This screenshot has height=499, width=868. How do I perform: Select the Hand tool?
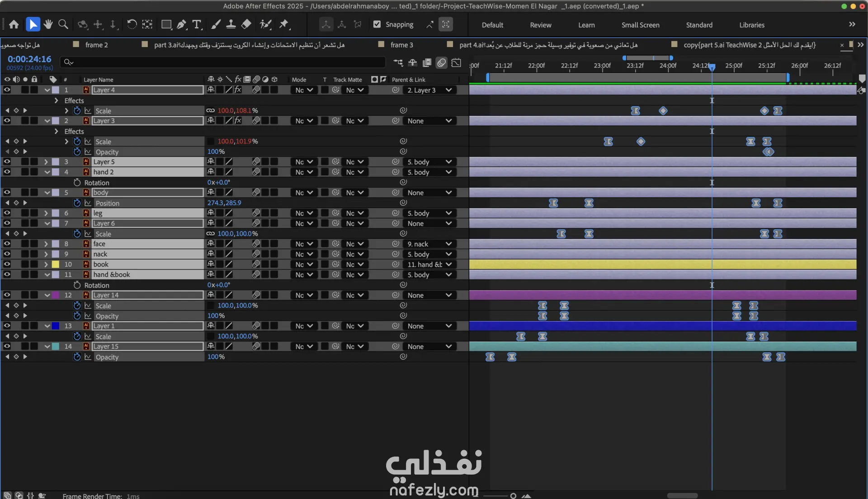point(48,24)
